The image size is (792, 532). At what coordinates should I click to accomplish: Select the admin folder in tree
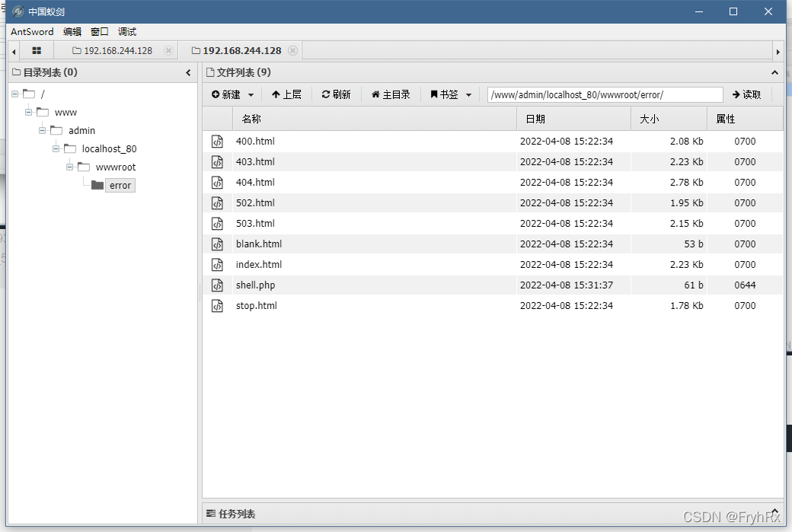pyautogui.click(x=81, y=131)
